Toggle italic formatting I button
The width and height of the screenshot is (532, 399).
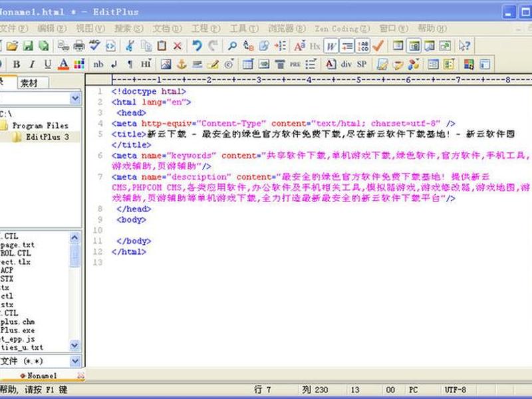[32, 64]
